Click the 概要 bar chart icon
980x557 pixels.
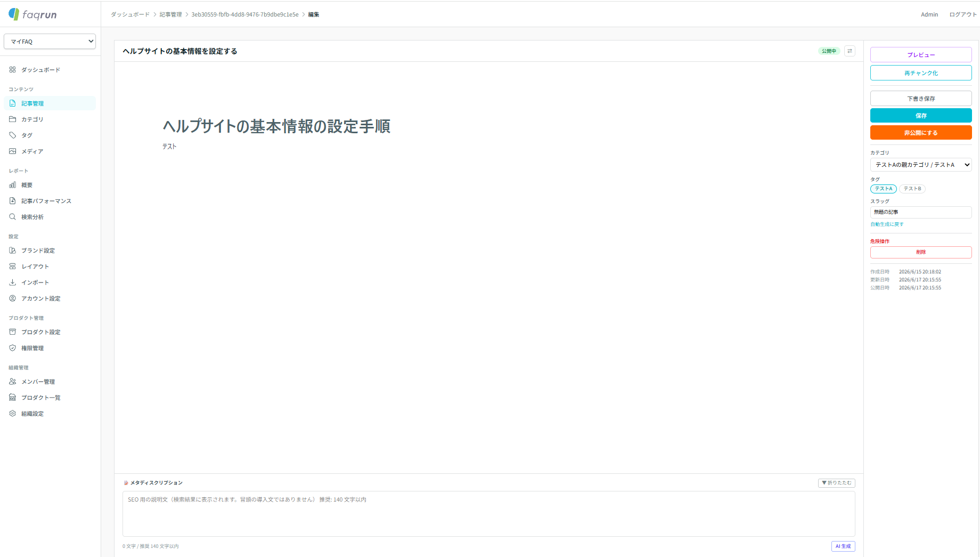(12, 185)
